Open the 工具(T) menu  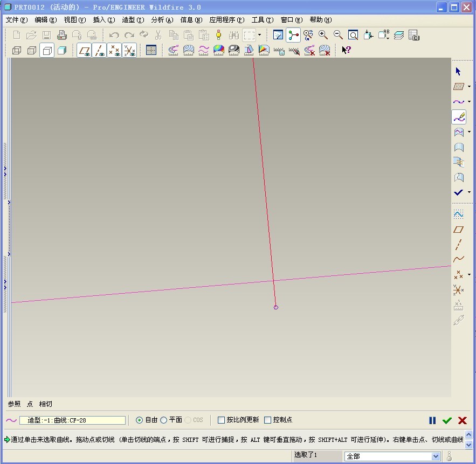pyautogui.click(x=263, y=20)
